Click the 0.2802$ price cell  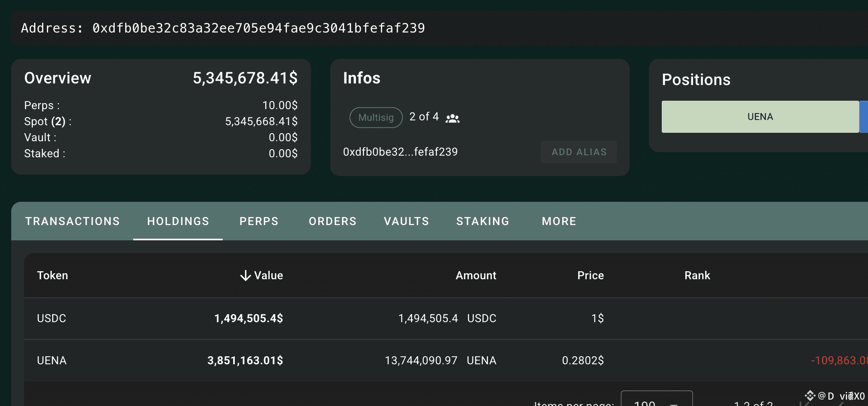pyautogui.click(x=583, y=361)
